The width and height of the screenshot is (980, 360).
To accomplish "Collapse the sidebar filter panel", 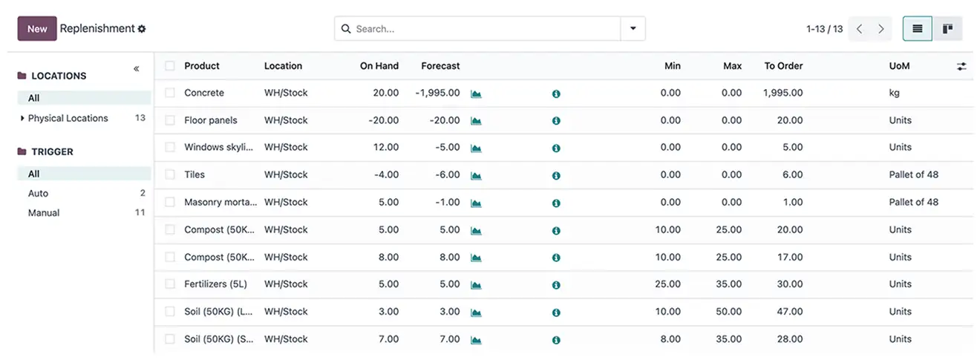I will coord(137,69).
